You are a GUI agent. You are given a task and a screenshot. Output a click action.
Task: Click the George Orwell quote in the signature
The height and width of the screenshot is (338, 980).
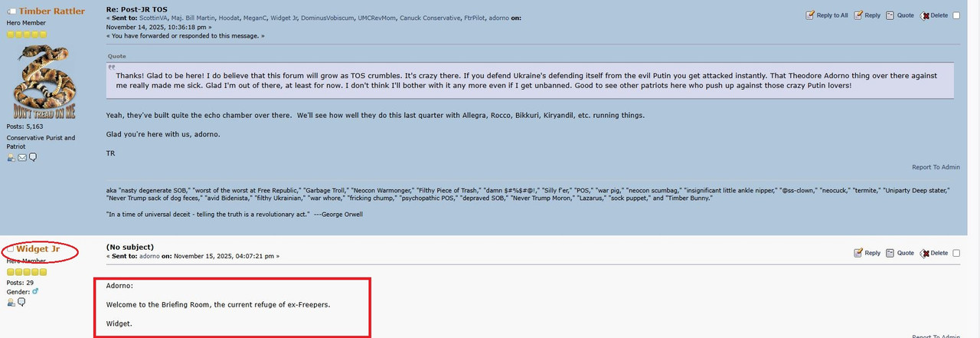click(x=234, y=214)
